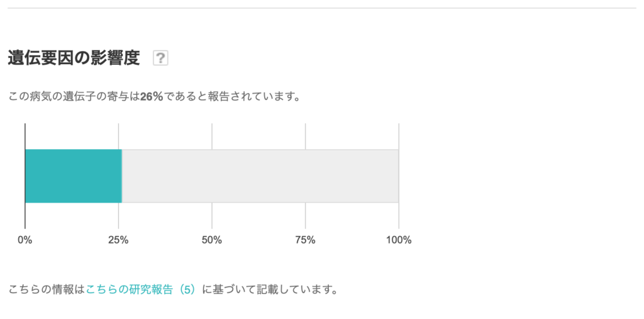Screen dimensions: 644x319
Task: Click the この病気の遺伝子の寄与は text
Action: pos(74,98)
